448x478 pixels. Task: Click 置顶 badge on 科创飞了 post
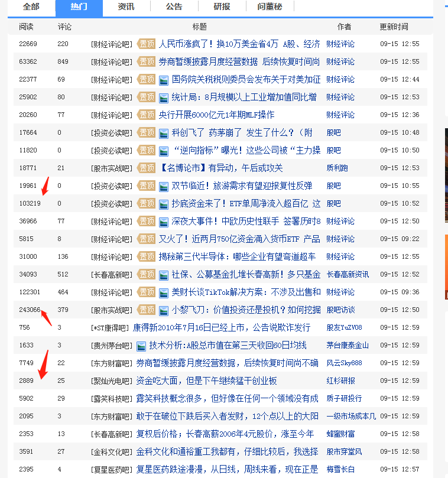[147, 132]
